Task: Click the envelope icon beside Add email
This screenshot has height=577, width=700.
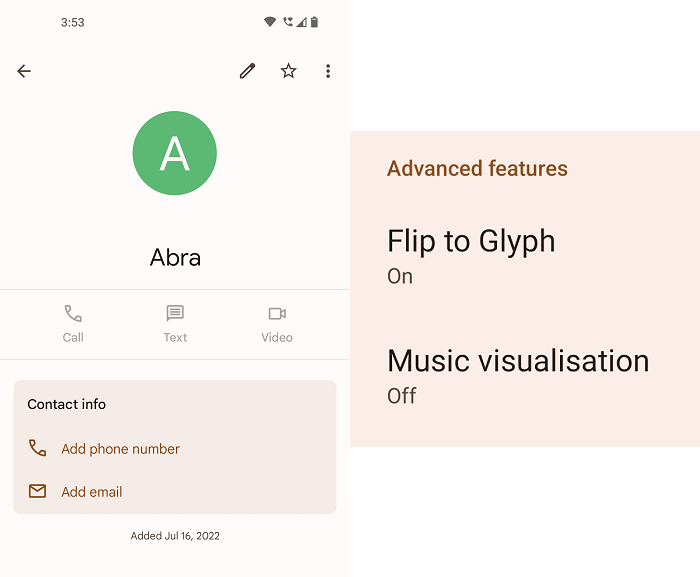Action: point(37,491)
